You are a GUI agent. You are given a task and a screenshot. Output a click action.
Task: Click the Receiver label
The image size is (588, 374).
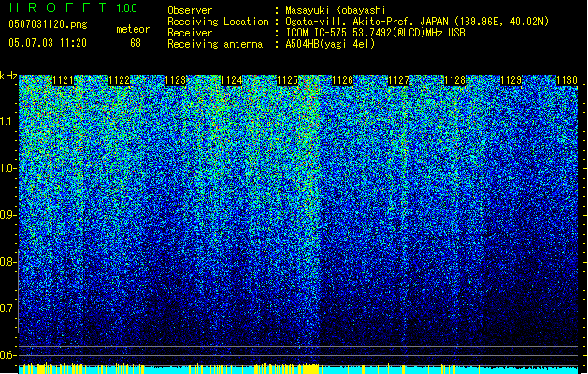click(x=190, y=33)
